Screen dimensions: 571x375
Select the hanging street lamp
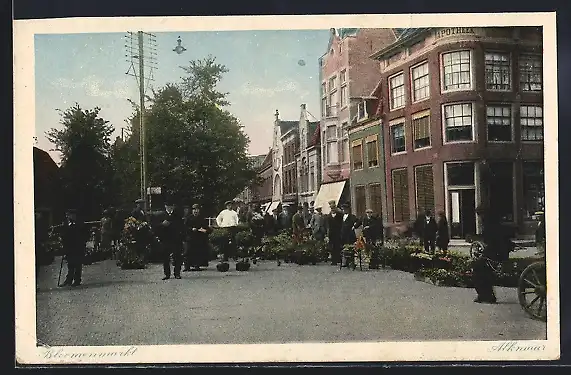tap(179, 46)
